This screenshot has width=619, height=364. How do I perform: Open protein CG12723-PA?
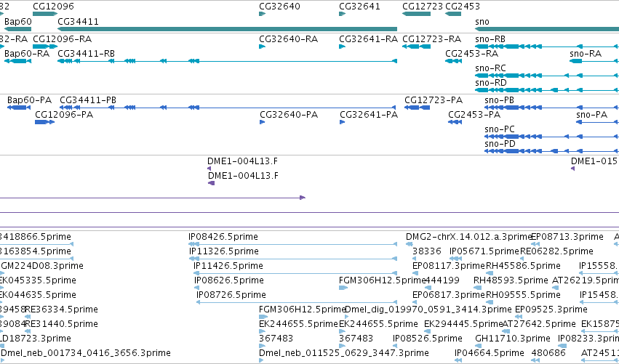tap(434, 100)
